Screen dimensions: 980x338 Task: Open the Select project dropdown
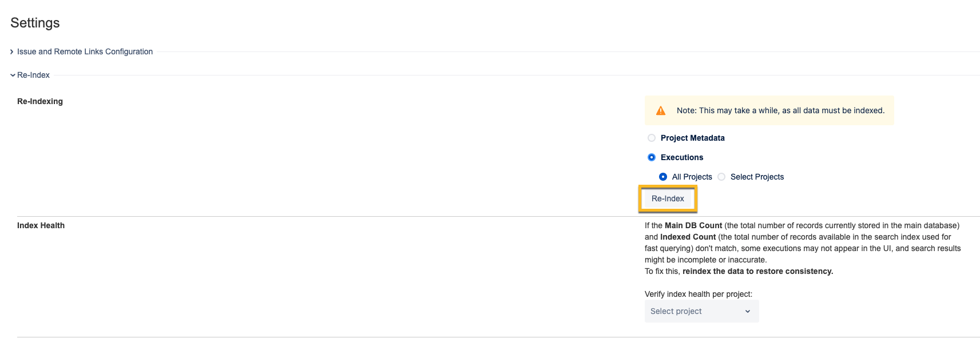tap(701, 311)
